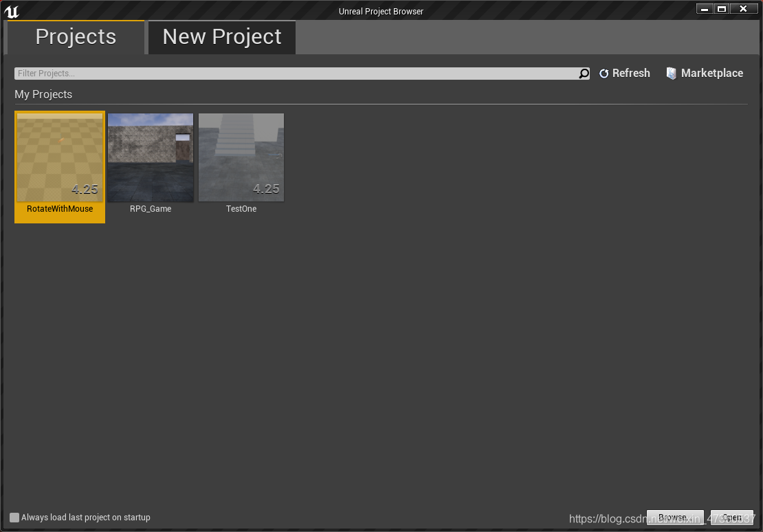Click the Open button

pos(732,518)
